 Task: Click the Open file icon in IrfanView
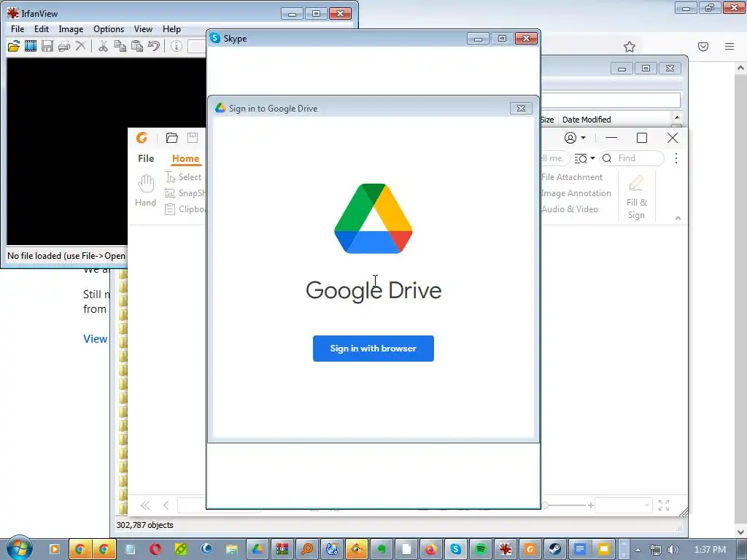13,46
